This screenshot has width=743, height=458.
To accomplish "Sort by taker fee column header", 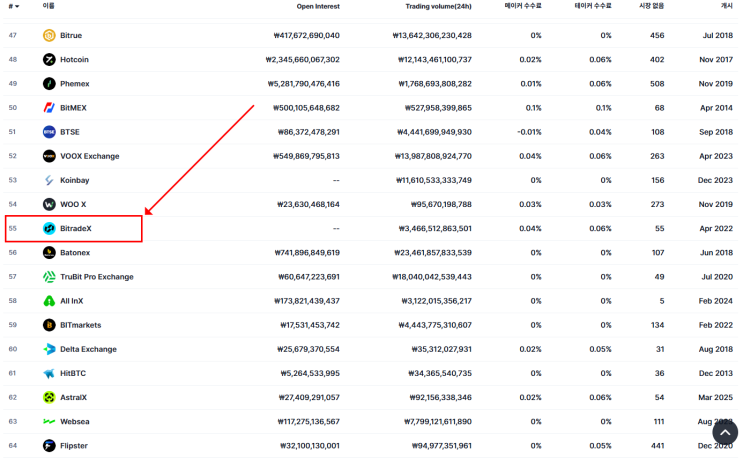I will tap(593, 6).
